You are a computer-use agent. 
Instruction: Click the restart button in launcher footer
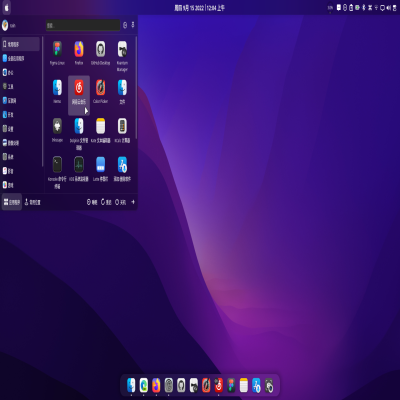pyautogui.click(x=106, y=202)
